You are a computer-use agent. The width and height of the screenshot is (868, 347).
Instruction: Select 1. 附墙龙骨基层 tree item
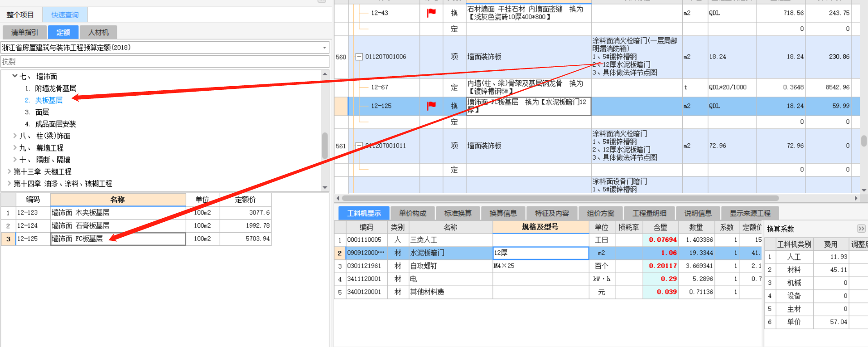(x=51, y=88)
